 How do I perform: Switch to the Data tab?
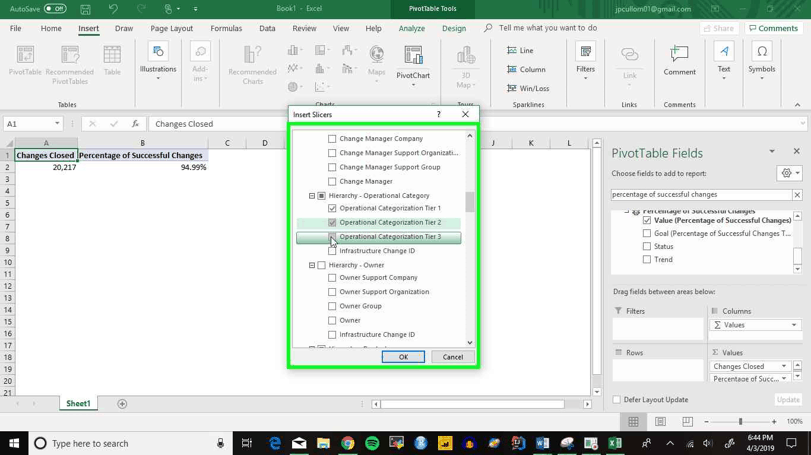point(267,28)
